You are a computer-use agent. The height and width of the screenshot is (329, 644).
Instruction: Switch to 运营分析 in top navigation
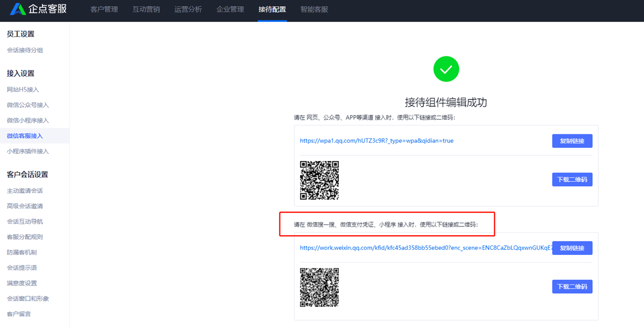point(188,9)
